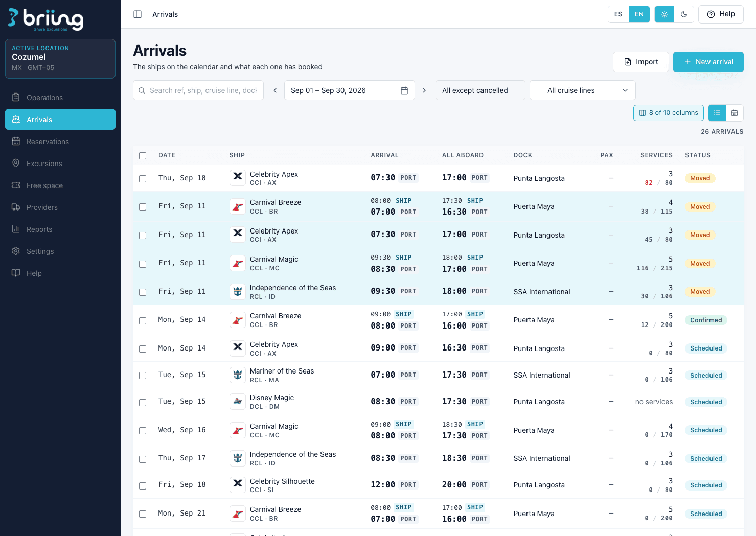Switch language to ES

click(618, 14)
